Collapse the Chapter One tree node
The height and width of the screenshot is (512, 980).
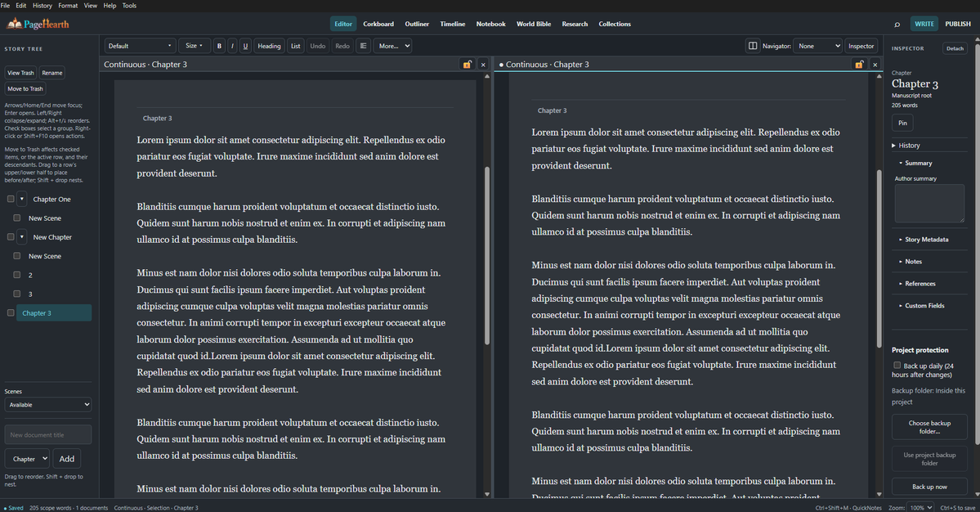click(x=22, y=199)
